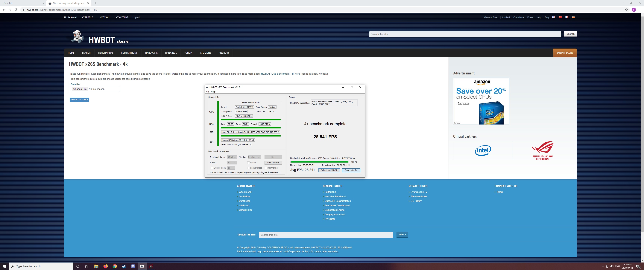Open Task View on the taskbar
This screenshot has height=270, width=644.
click(x=87, y=266)
